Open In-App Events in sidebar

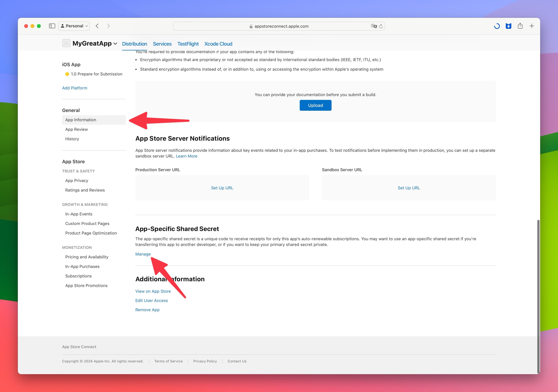click(79, 214)
